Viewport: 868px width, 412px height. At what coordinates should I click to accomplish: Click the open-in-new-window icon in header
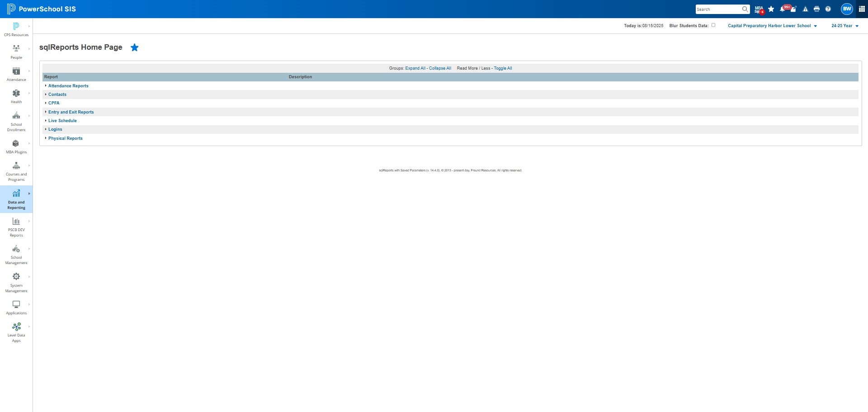coord(793,9)
